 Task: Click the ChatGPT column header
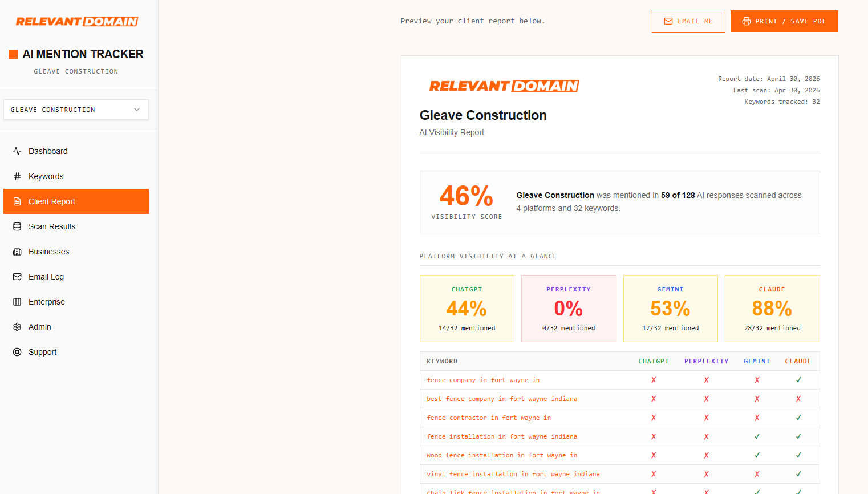(654, 361)
